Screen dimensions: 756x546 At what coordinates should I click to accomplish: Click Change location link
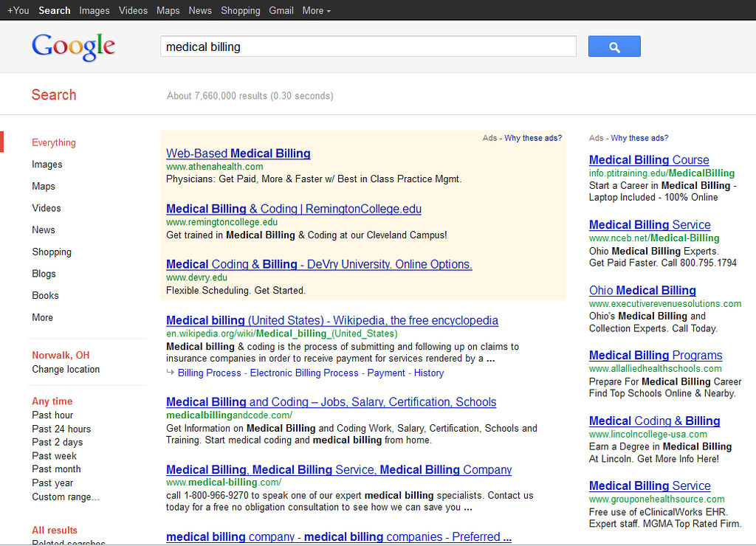pos(66,370)
